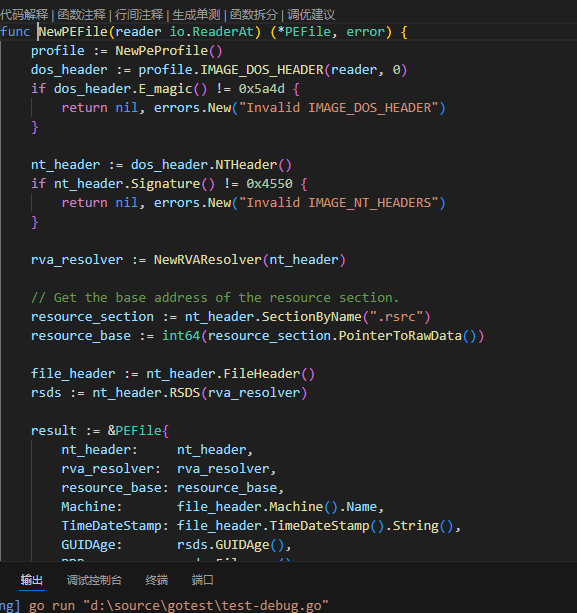Open the 端口 panel tab
The width and height of the screenshot is (577, 613).
click(x=202, y=580)
